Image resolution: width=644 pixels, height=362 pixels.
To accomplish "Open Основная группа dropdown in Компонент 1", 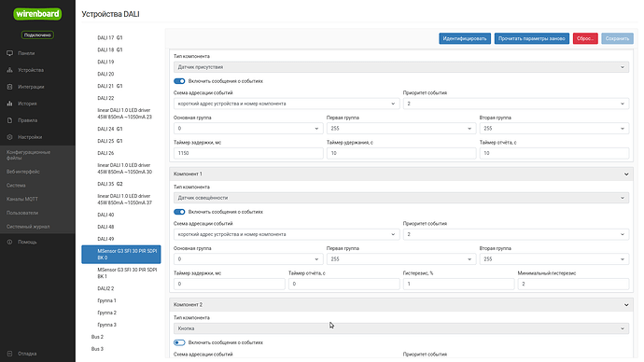I will click(248, 259).
